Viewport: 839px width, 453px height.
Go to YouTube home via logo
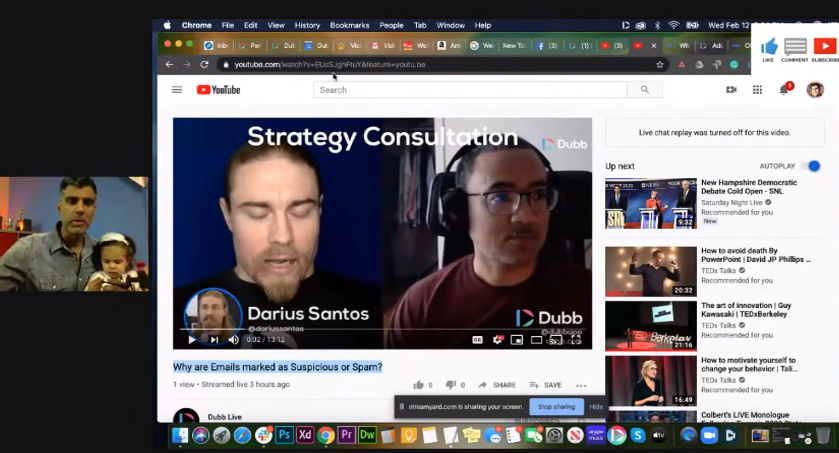pos(218,90)
